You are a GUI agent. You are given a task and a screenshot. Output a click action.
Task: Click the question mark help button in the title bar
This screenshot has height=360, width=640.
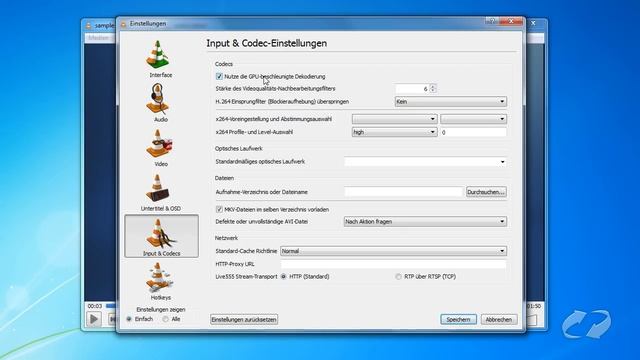point(492,21)
